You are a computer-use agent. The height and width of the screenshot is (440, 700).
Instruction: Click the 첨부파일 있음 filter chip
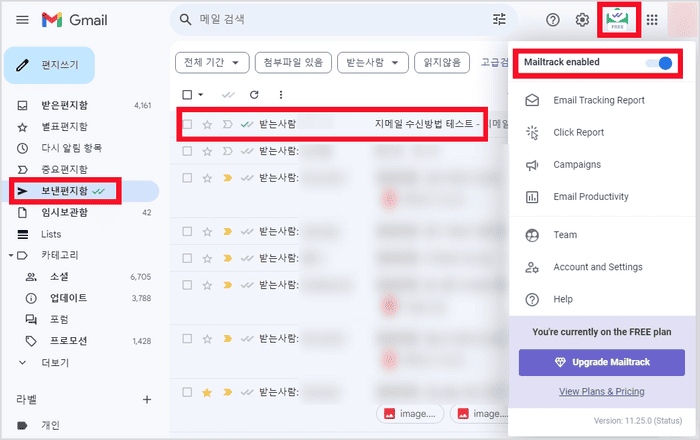(x=293, y=62)
